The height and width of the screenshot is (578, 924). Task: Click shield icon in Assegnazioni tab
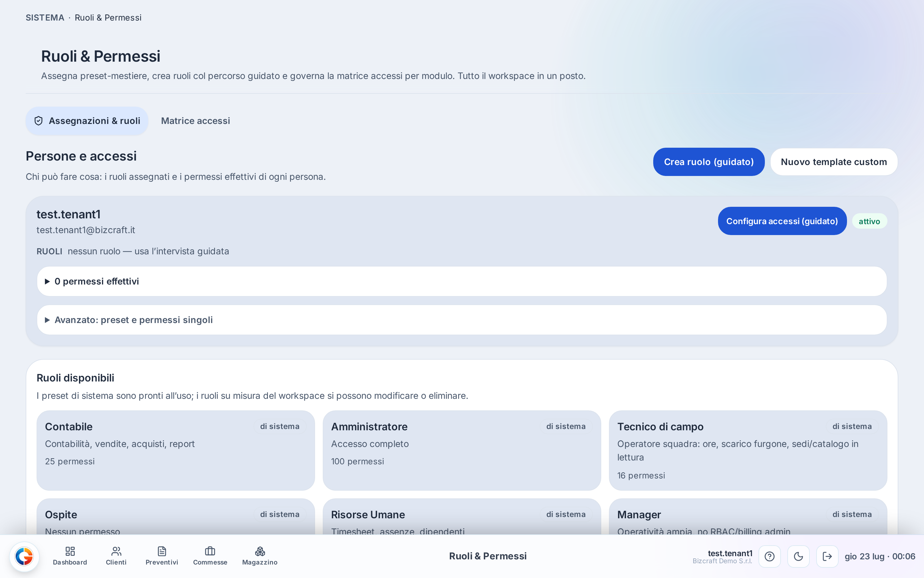point(38,121)
